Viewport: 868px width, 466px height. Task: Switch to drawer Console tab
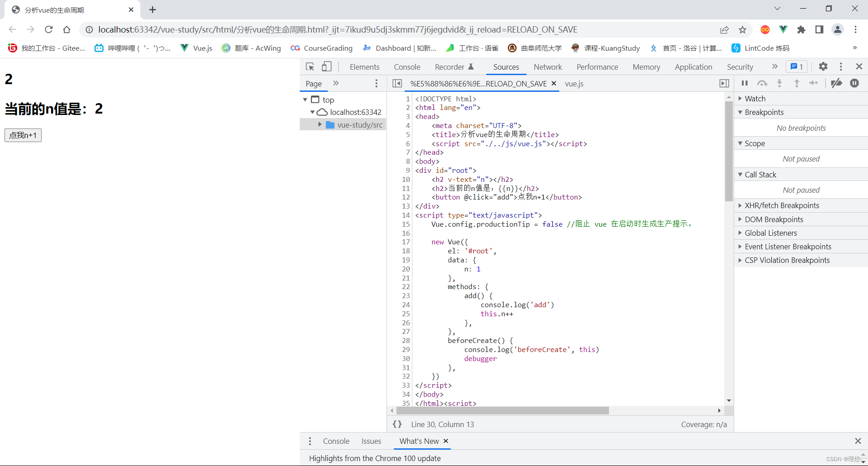pyautogui.click(x=336, y=441)
